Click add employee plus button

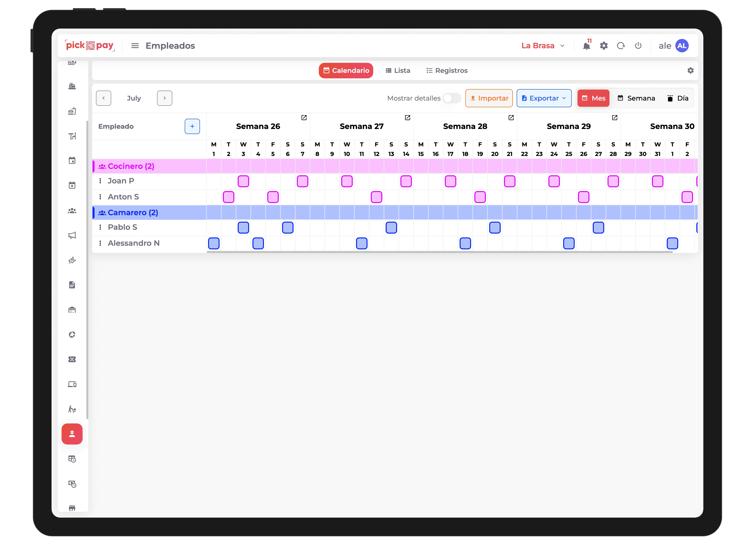(x=192, y=126)
